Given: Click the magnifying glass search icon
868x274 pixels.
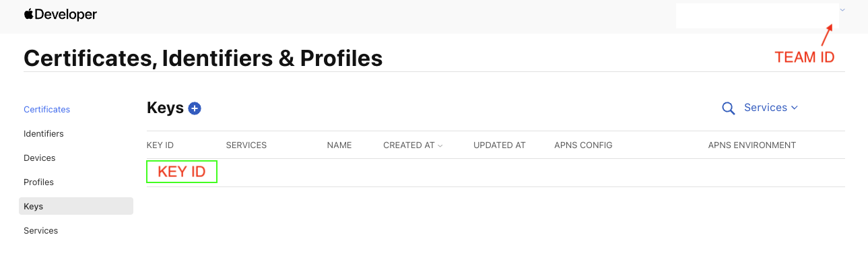Looking at the screenshot, I should point(728,108).
